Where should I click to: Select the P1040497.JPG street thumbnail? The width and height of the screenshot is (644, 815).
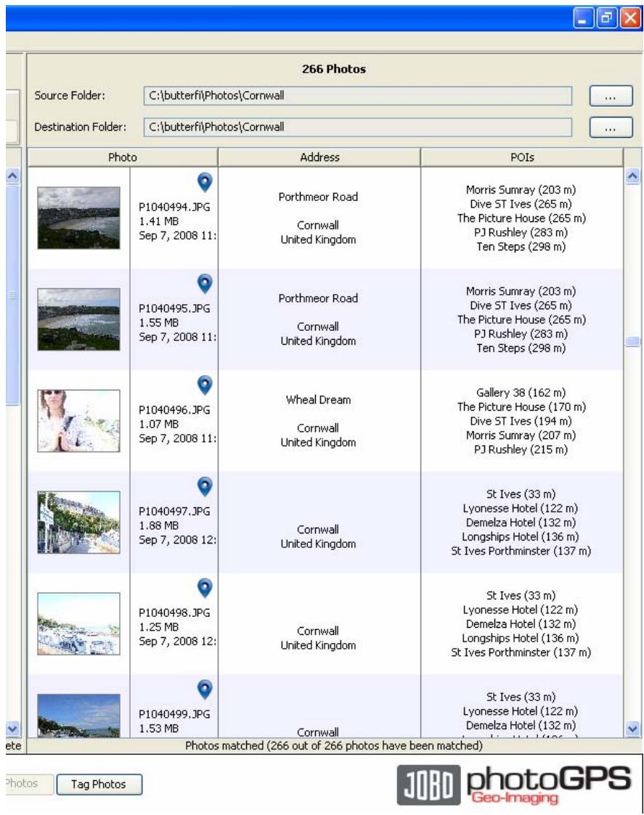[x=78, y=522]
